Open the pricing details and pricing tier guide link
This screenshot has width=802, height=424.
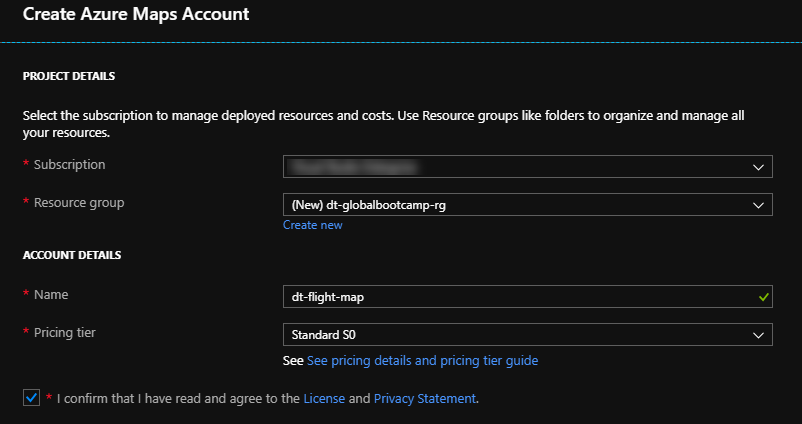click(x=422, y=360)
